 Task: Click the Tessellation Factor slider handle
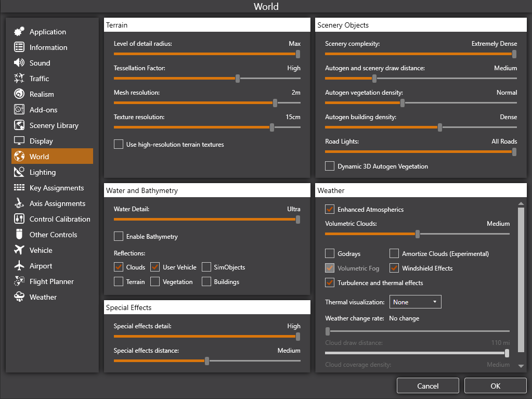tap(238, 79)
